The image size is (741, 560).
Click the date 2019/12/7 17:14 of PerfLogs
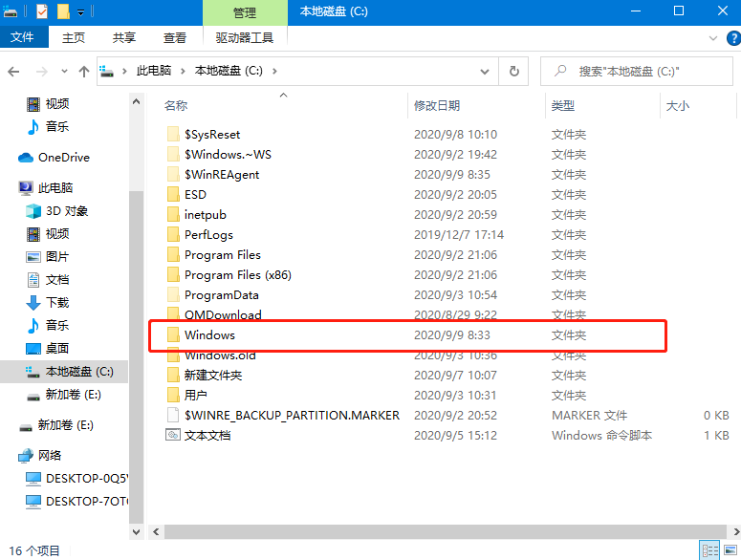point(459,235)
